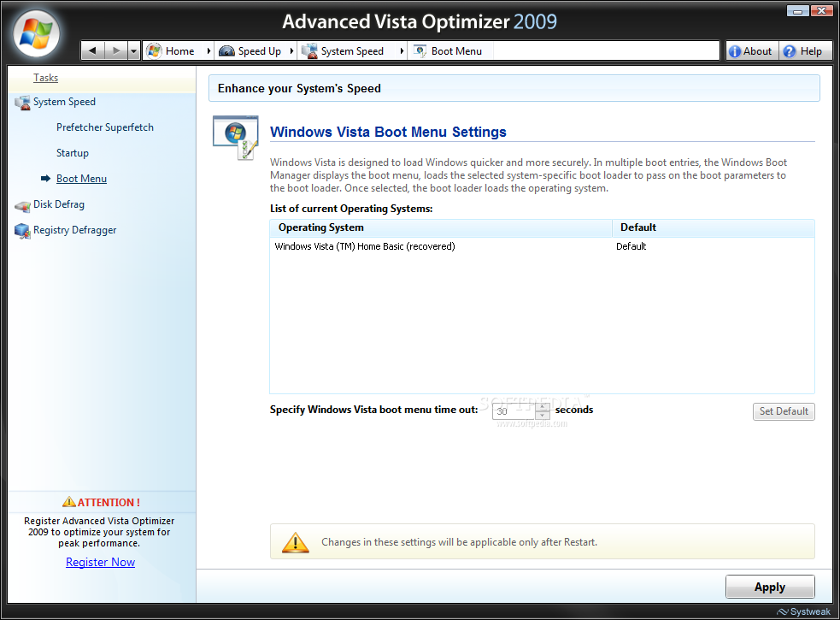Click the Systweak logo in status bar
The height and width of the screenshot is (620, 840).
pyautogui.click(x=804, y=611)
